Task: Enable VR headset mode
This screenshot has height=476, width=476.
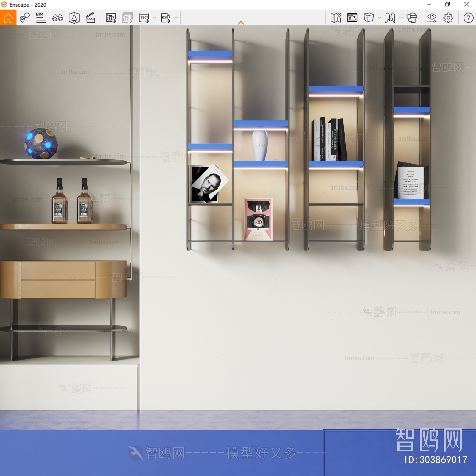Action: tap(412, 18)
